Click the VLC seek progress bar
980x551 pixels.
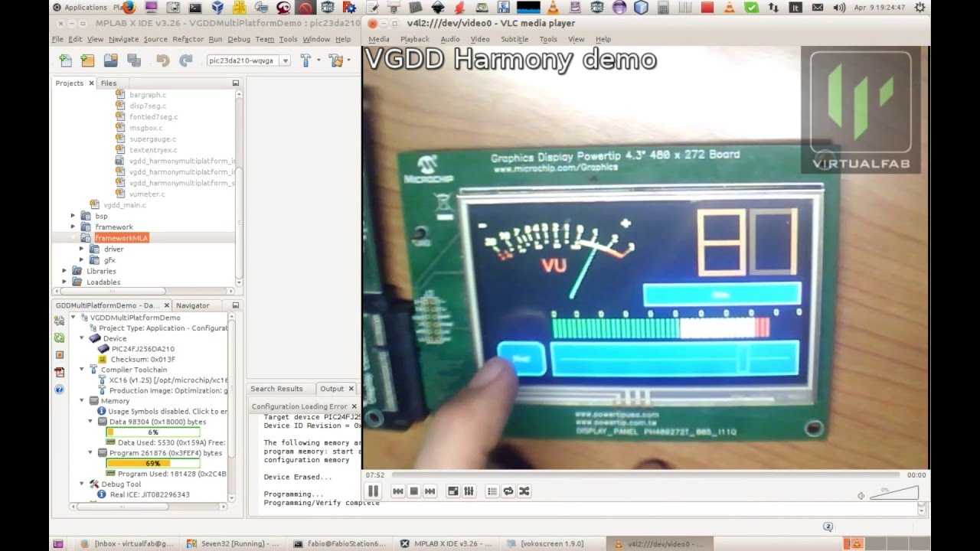tap(645, 475)
